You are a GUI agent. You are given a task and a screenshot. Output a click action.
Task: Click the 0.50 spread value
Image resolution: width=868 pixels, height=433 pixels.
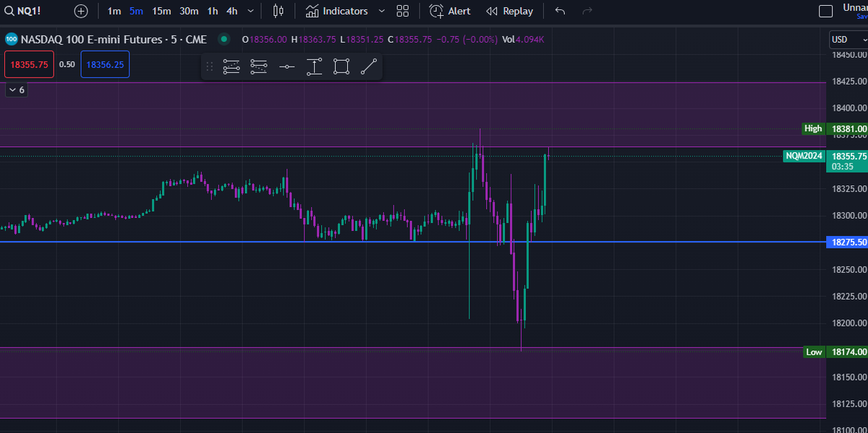point(67,64)
